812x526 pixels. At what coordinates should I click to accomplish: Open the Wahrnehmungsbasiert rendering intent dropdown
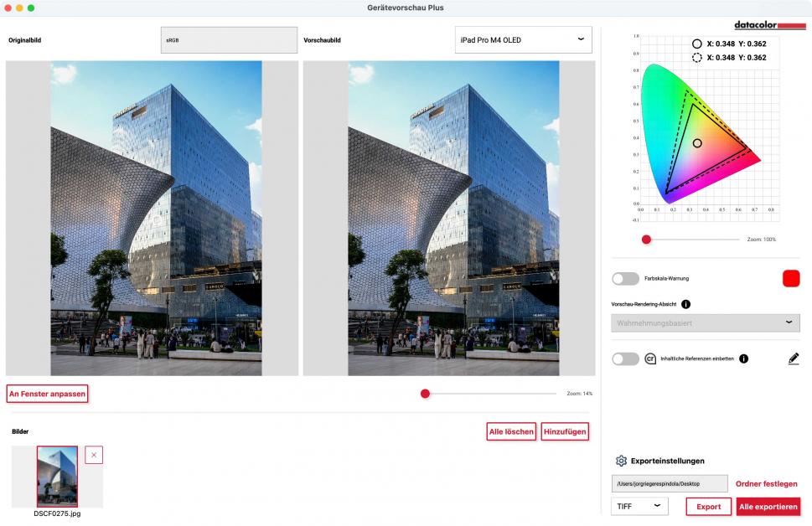[x=706, y=322]
